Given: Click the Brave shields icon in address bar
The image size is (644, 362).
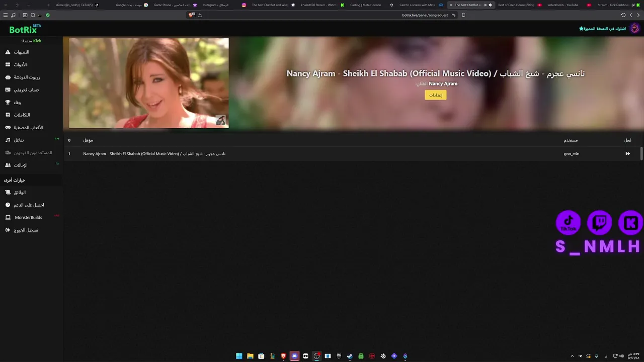Looking at the screenshot, I should pos(191,15).
